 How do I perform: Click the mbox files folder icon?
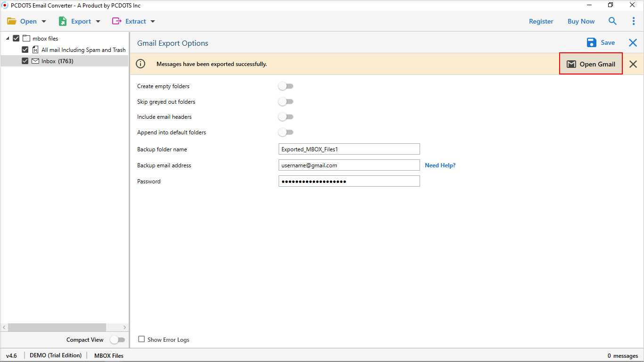[26, 38]
